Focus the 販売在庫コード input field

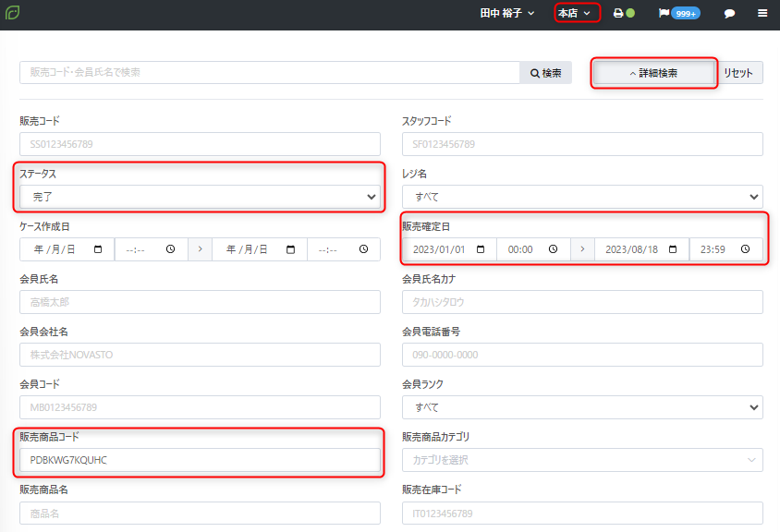tap(582, 514)
